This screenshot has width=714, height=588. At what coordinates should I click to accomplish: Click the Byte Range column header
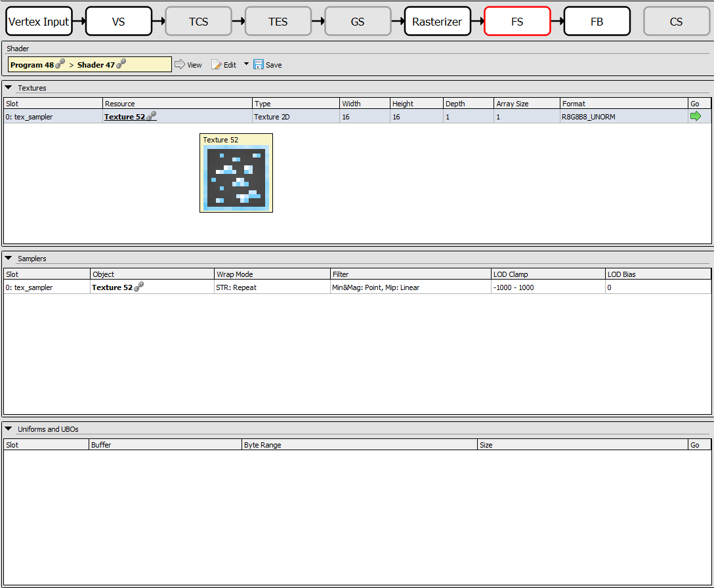pyautogui.click(x=360, y=445)
